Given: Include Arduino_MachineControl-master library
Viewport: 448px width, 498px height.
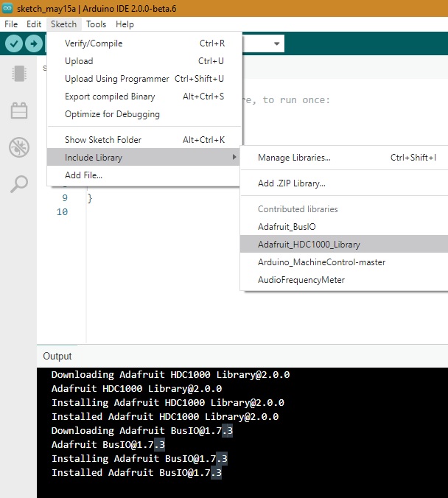Looking at the screenshot, I should pyautogui.click(x=344, y=262).
